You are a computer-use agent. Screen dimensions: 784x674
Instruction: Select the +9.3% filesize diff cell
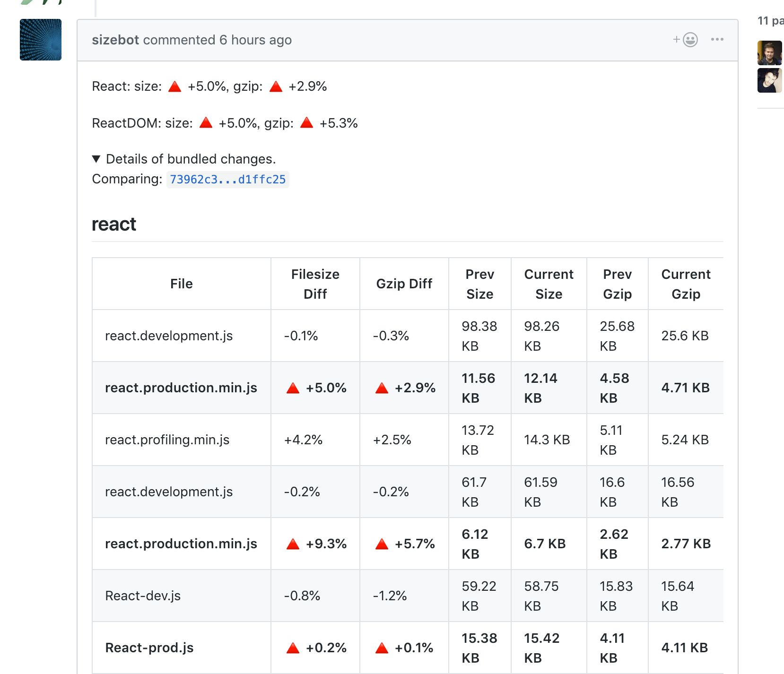(315, 544)
